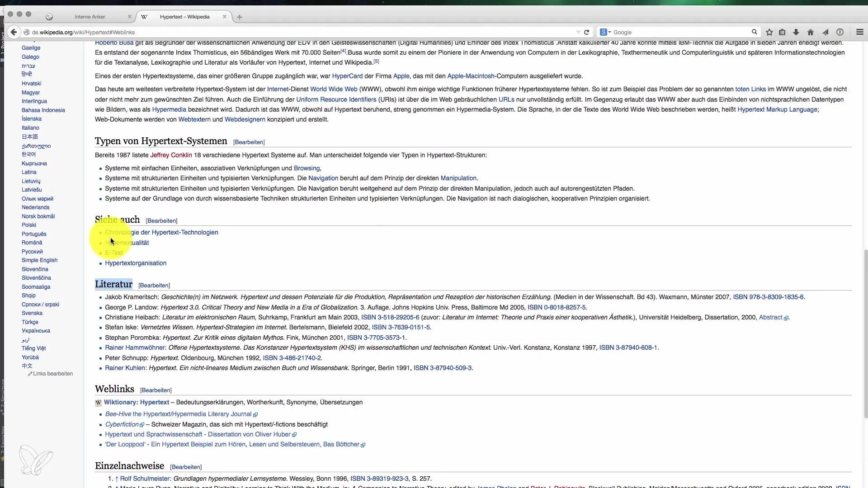Screen dimensions: 868x488
Task: Go to the home page icon
Action: click(x=811, y=32)
